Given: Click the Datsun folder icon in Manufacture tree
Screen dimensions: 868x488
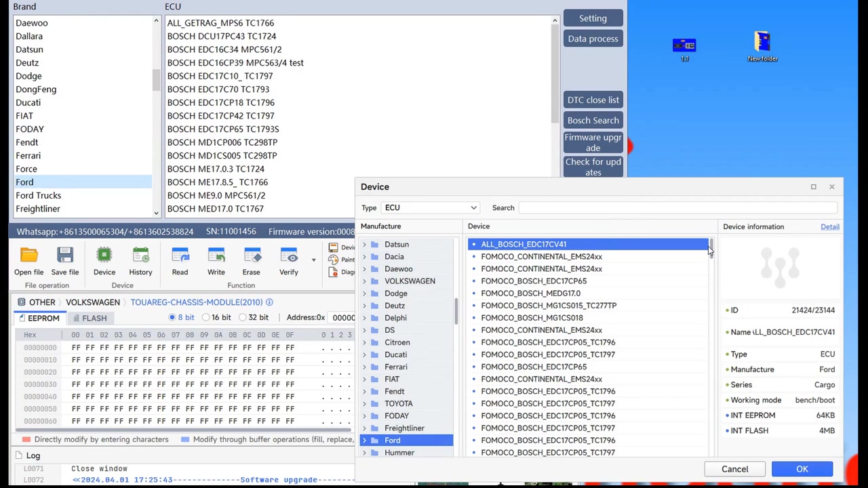Looking at the screenshot, I should (375, 245).
